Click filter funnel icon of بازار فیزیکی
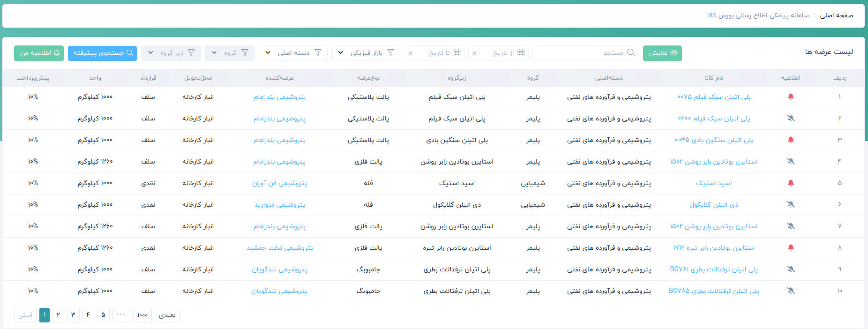868x329 pixels. tap(390, 53)
